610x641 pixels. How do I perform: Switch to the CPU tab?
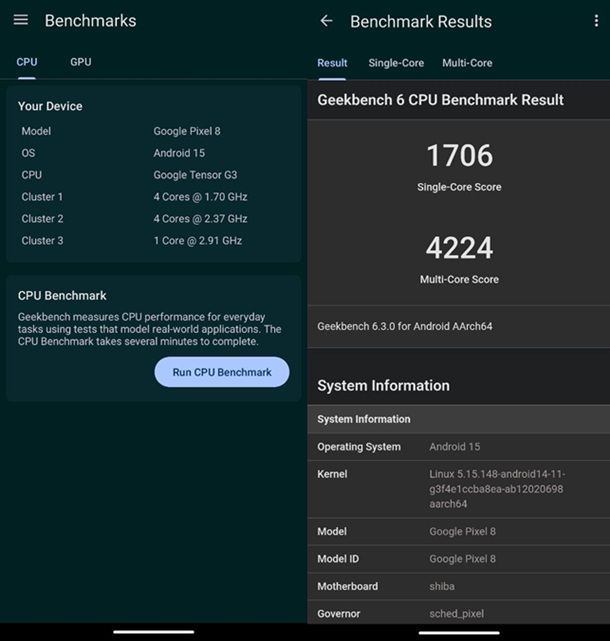tap(27, 62)
